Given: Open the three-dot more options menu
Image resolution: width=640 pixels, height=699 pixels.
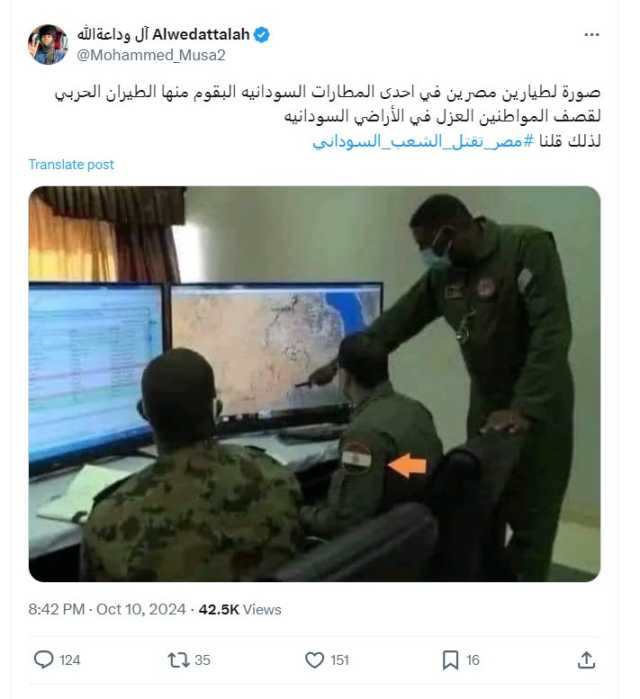Looking at the screenshot, I should pos(591,35).
